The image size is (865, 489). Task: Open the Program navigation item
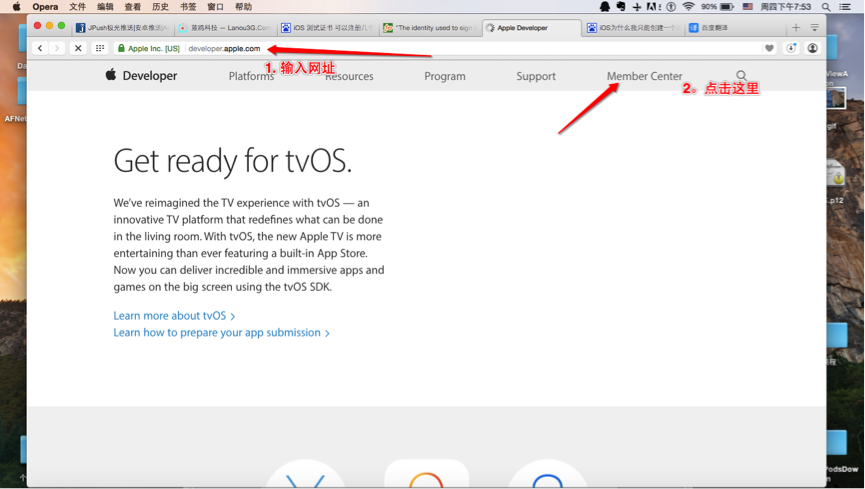tap(445, 76)
